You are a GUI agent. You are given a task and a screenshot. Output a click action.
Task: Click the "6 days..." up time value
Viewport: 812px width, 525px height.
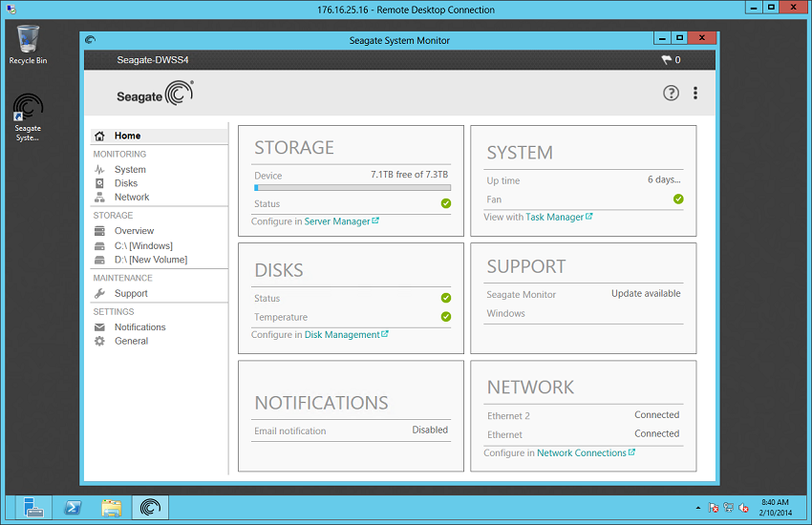coord(664,179)
